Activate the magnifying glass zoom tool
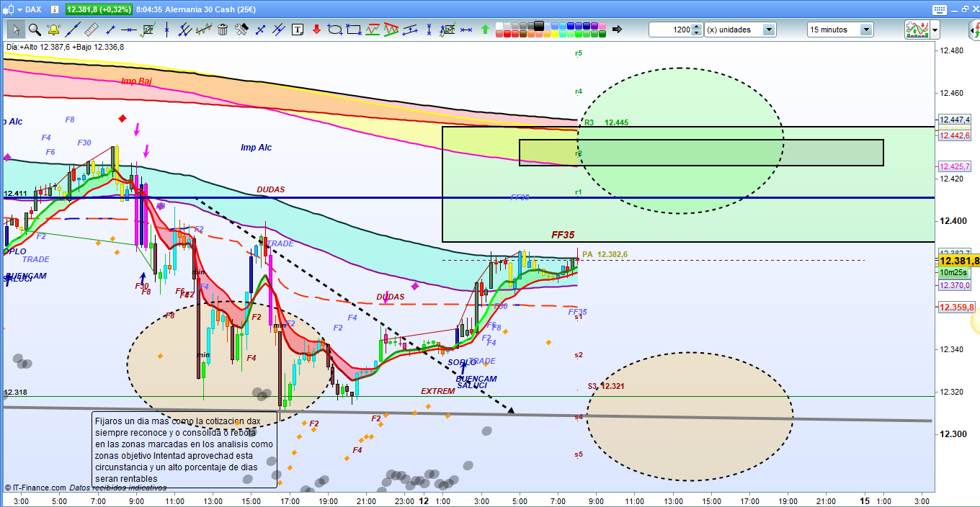Viewport: 980px width, 507px height. pos(34,30)
